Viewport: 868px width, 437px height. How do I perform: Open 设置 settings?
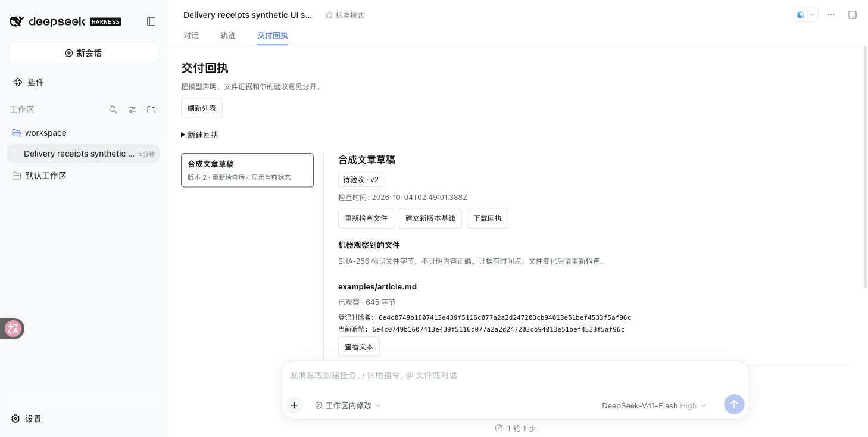[27, 419]
